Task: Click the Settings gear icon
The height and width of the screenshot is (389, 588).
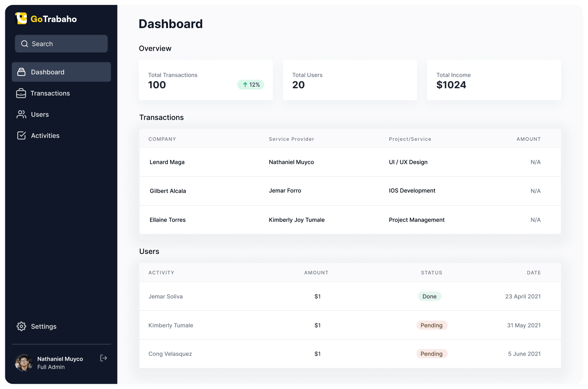Action: tap(21, 326)
